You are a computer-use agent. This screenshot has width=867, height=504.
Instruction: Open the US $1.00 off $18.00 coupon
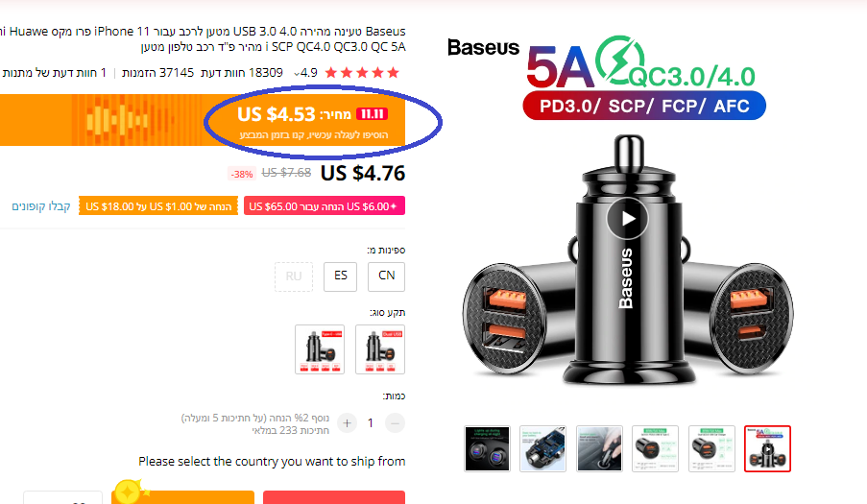click(x=158, y=206)
